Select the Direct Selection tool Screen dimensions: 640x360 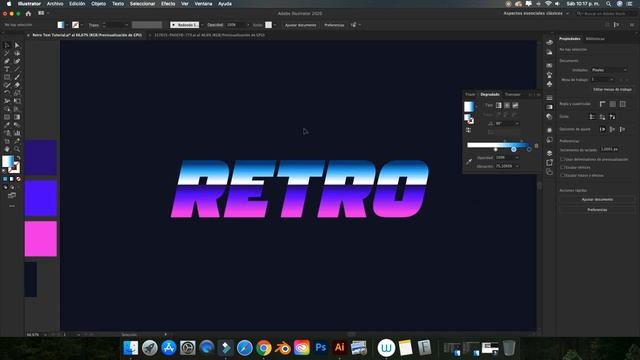tap(17, 45)
